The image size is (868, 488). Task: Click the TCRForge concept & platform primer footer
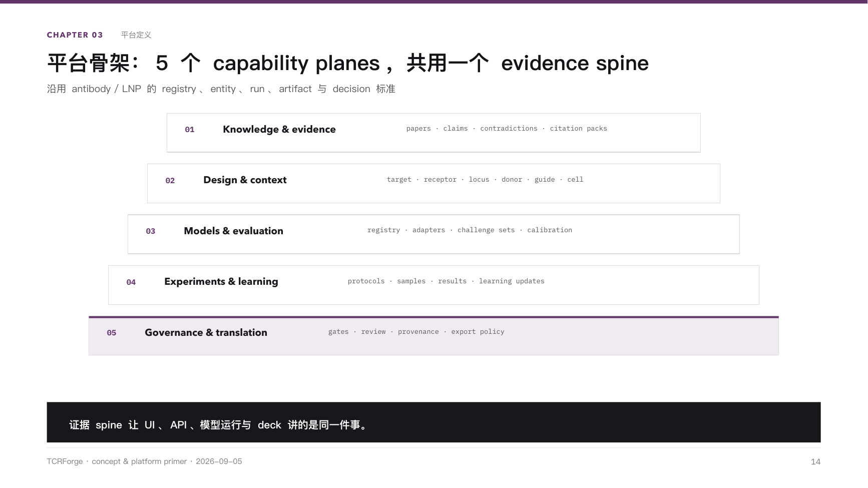click(x=144, y=461)
